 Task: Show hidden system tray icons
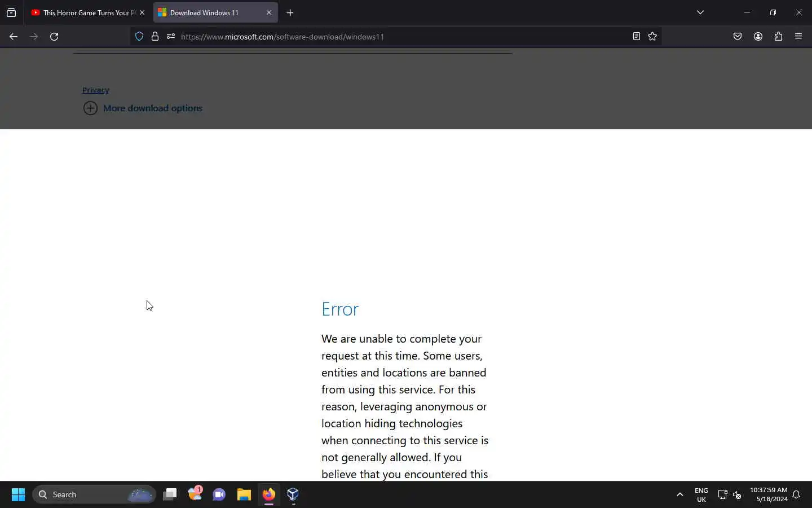(x=680, y=494)
